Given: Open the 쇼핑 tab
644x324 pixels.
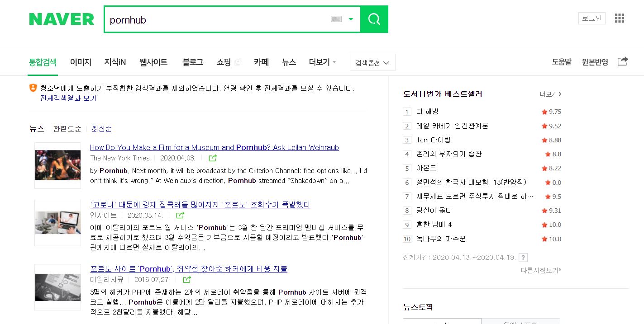Looking at the screenshot, I should point(224,62).
